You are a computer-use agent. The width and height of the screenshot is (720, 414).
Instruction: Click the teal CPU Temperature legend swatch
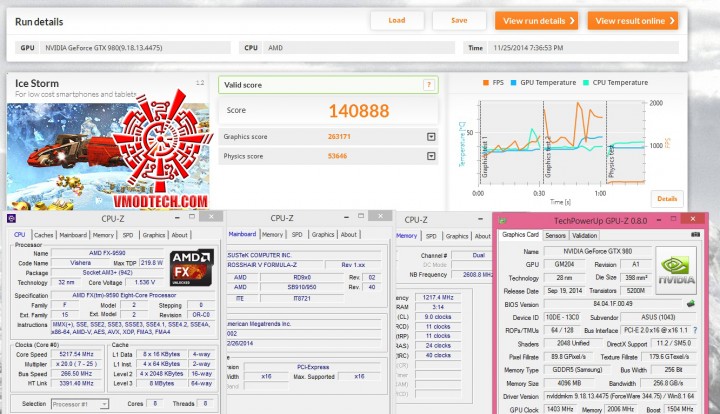point(586,83)
